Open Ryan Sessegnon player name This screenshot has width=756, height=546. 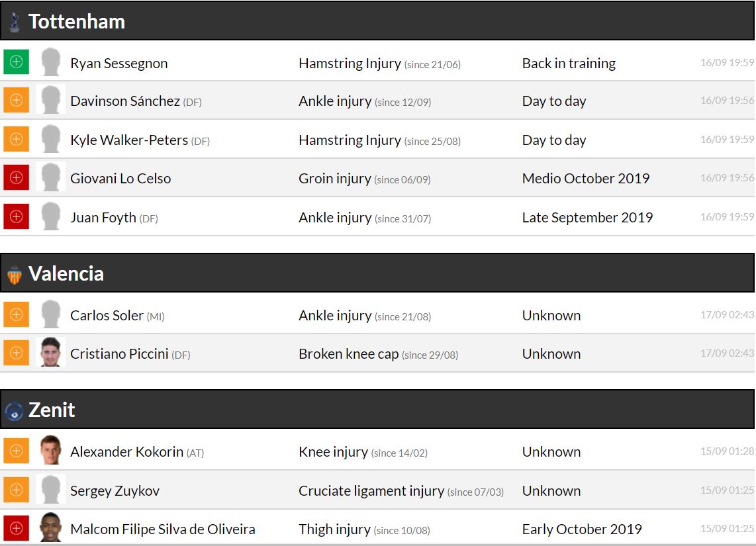(119, 64)
